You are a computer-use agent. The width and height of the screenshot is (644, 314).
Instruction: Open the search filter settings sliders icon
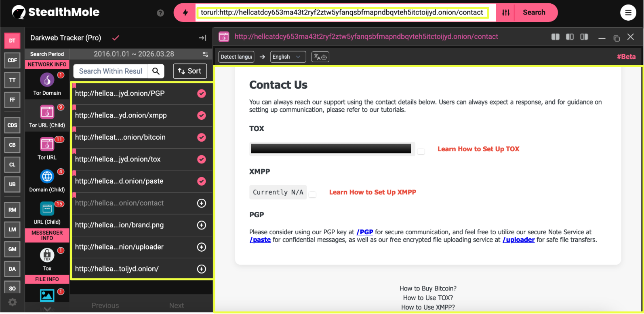[506, 13]
